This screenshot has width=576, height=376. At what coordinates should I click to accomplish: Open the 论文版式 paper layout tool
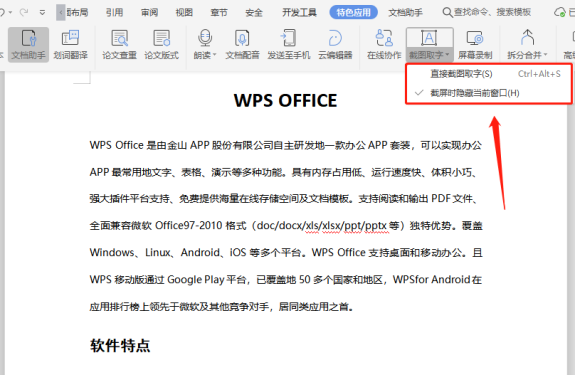(x=161, y=44)
